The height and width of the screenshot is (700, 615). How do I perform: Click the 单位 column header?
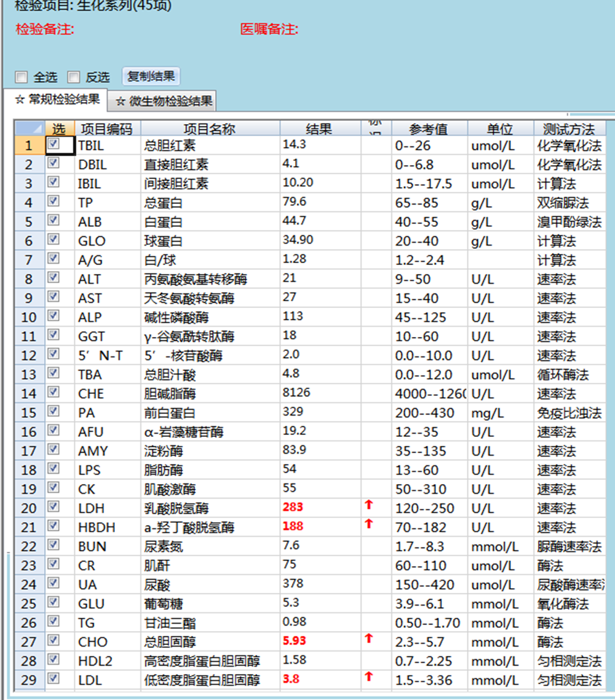pyautogui.click(x=500, y=129)
